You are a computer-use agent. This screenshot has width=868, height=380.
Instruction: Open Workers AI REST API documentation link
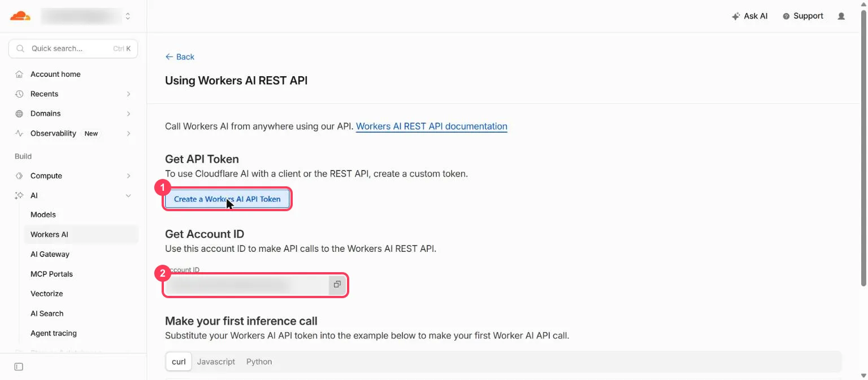pyautogui.click(x=432, y=126)
